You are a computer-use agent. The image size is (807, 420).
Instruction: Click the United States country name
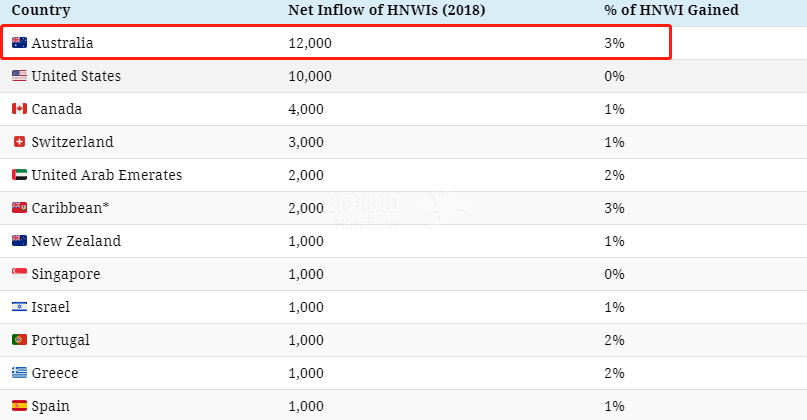[76, 76]
